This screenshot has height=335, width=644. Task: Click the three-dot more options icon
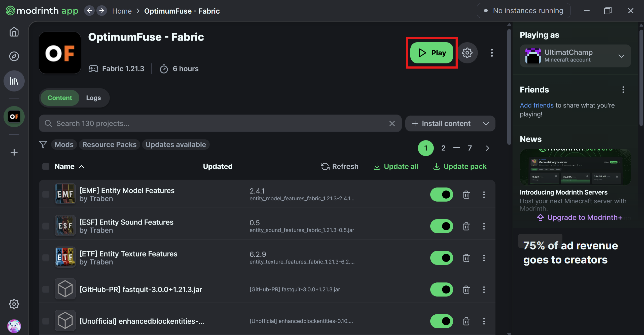tap(491, 53)
